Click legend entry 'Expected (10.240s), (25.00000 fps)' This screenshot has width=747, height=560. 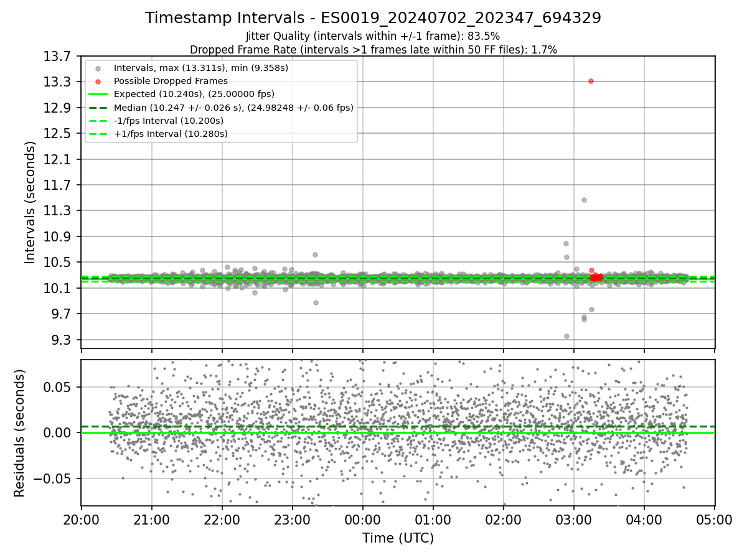coord(194,94)
